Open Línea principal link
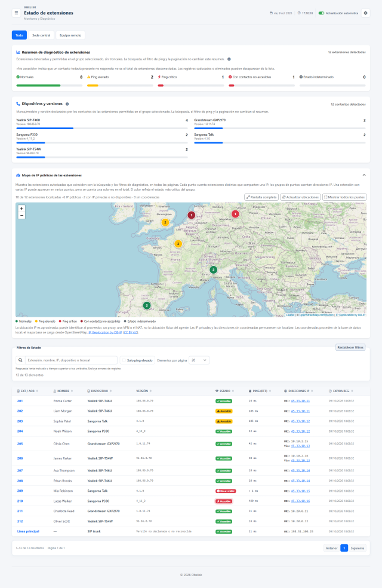The width and height of the screenshot is (382, 588). (28, 531)
